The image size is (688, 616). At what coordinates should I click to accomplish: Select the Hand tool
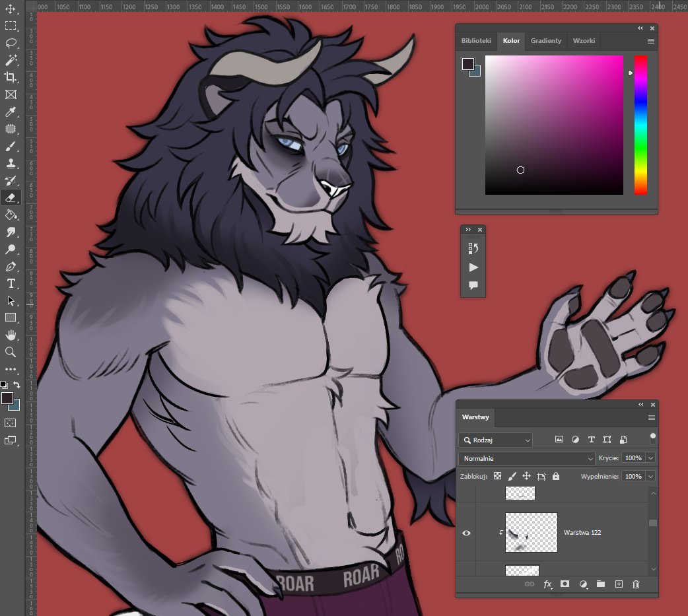(x=11, y=335)
